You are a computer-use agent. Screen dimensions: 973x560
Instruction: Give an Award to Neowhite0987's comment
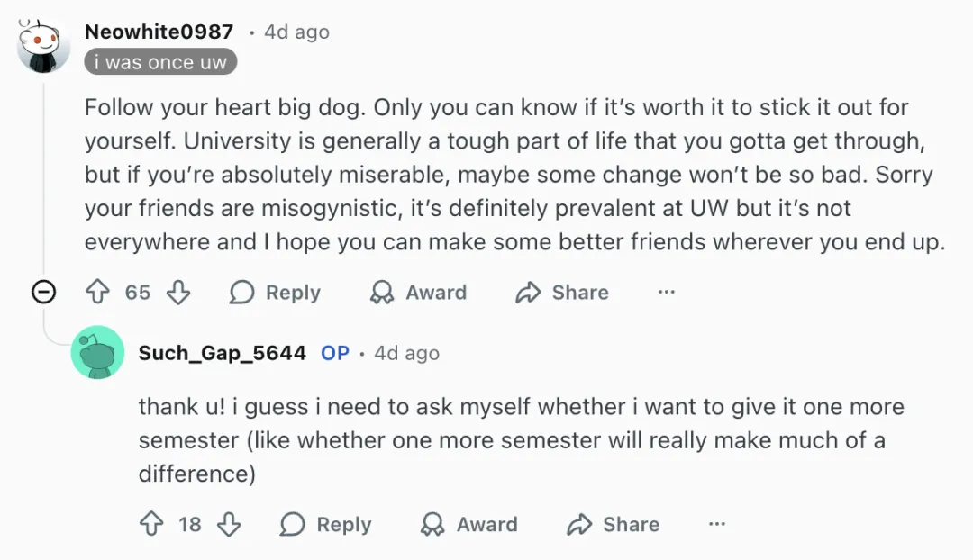point(419,293)
